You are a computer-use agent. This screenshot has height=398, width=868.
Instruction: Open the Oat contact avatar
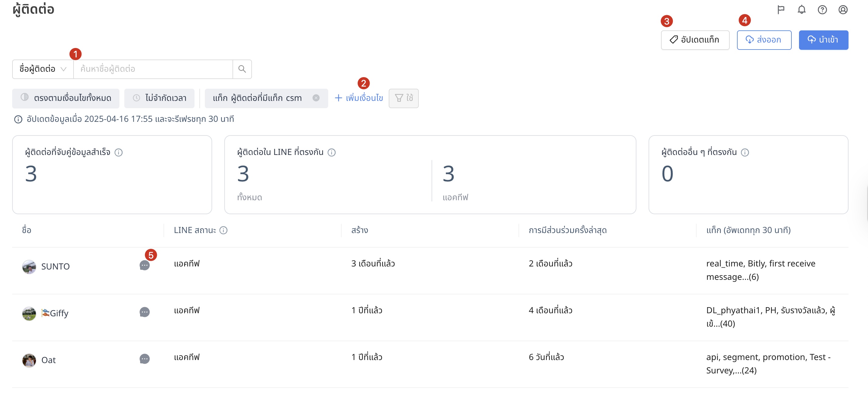(29, 360)
